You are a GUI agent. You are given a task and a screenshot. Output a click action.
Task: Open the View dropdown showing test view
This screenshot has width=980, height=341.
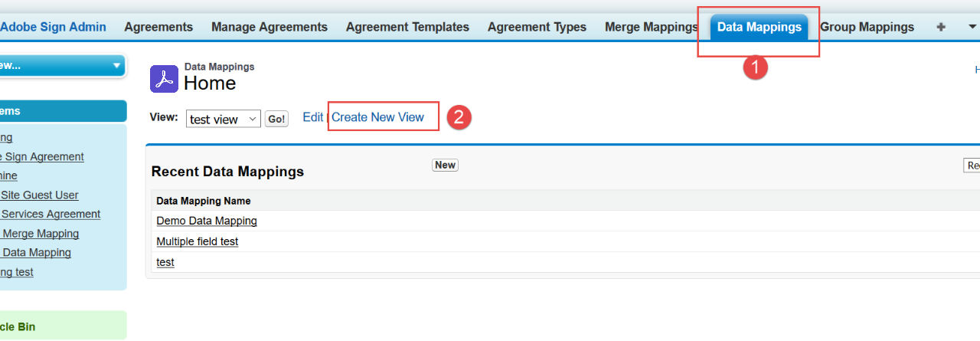[x=224, y=119]
